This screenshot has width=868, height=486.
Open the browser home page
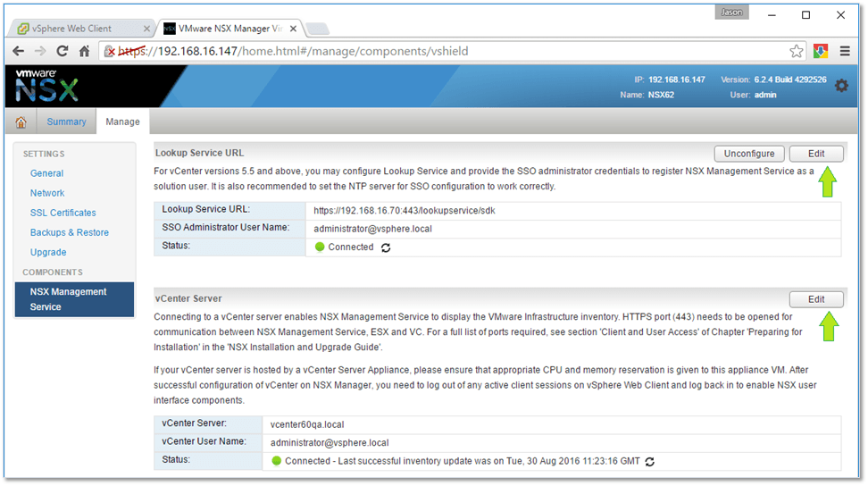(84, 52)
